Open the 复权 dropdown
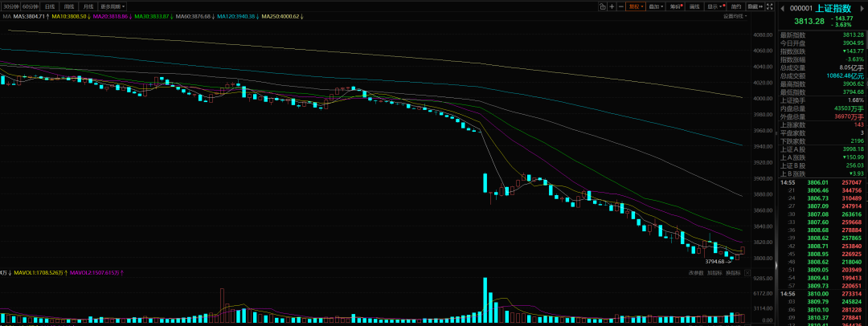The height and width of the screenshot is (326, 868). click(x=637, y=6)
